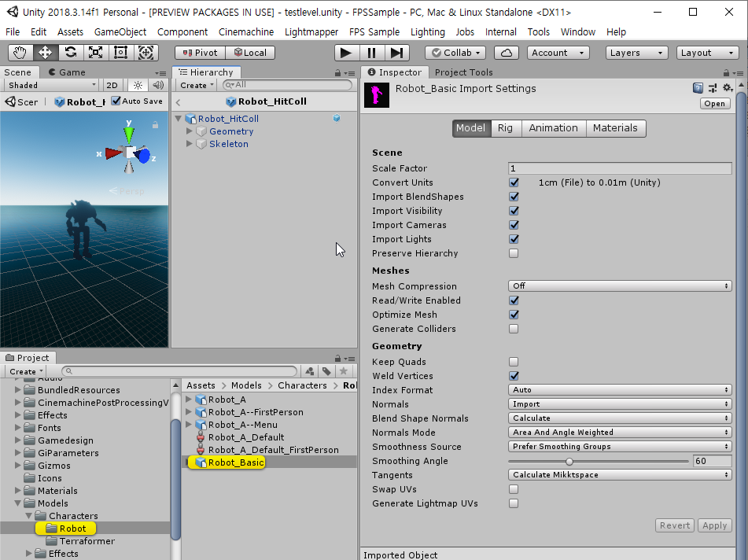Click the Project panel lock icon
This screenshot has width=748, height=560.
pos(337,359)
